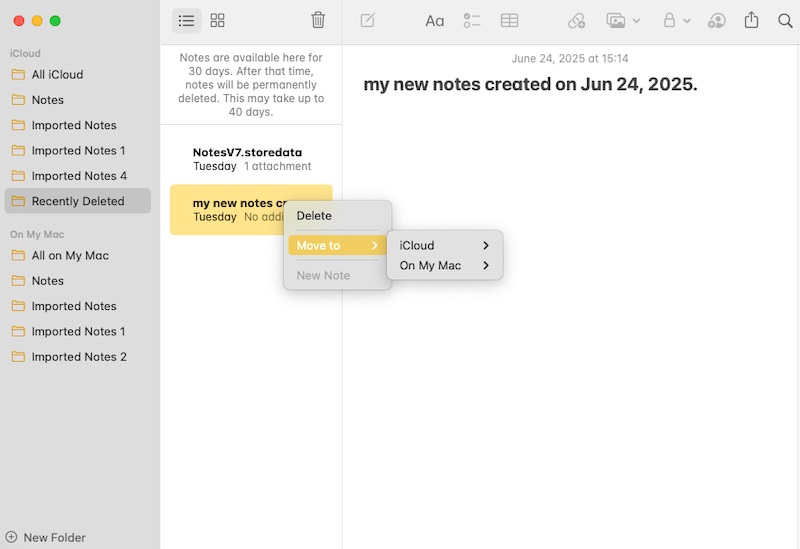This screenshot has width=800, height=549.
Task: Click the add link icon
Action: click(x=576, y=21)
